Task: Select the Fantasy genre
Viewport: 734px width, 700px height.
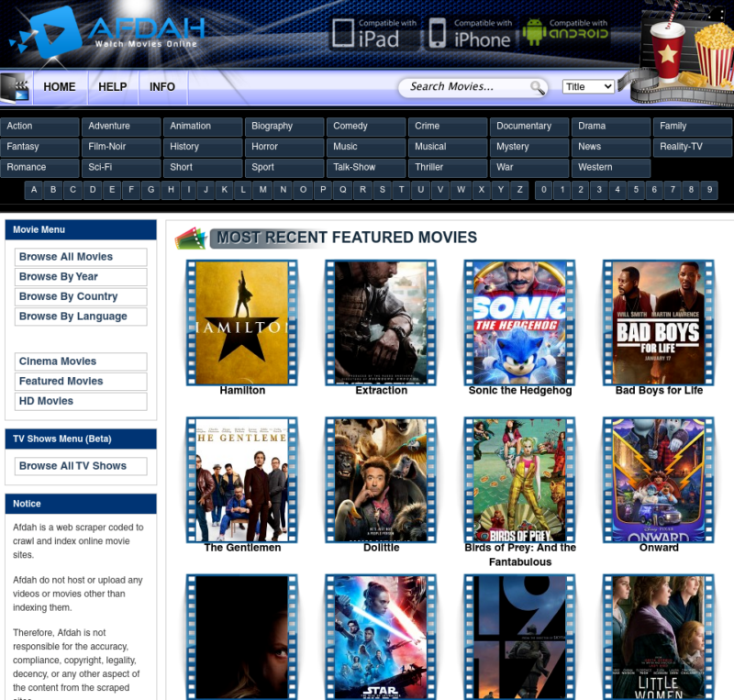Action: [39, 147]
